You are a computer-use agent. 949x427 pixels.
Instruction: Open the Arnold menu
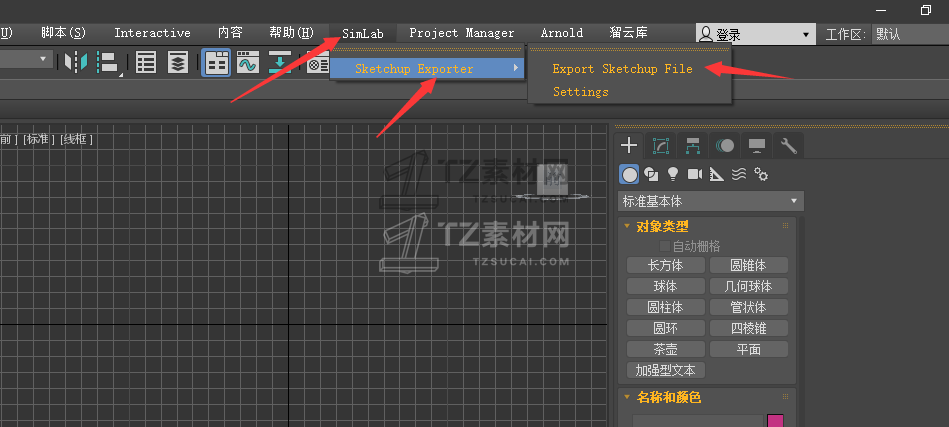click(562, 33)
